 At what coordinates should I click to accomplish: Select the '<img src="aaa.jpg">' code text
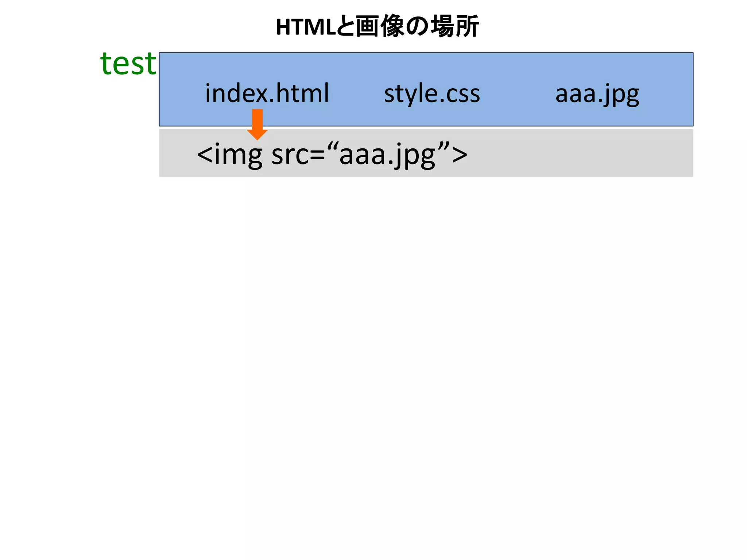[332, 155]
